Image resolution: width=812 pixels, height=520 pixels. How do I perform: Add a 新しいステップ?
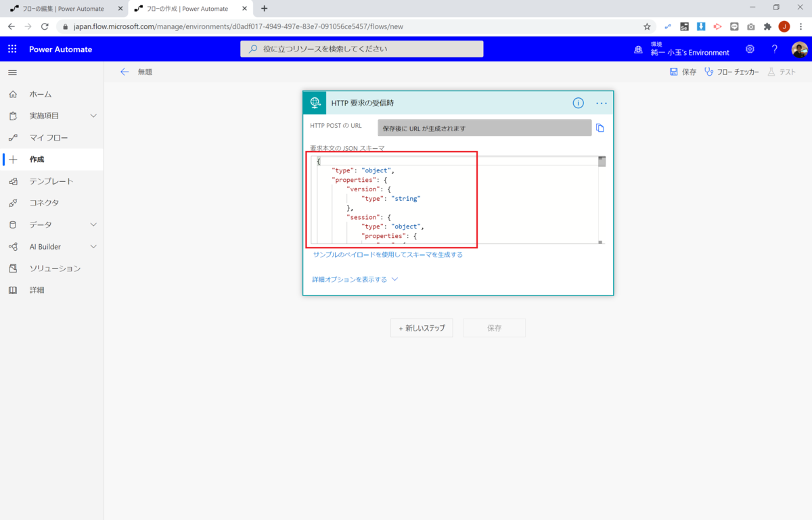(x=422, y=328)
